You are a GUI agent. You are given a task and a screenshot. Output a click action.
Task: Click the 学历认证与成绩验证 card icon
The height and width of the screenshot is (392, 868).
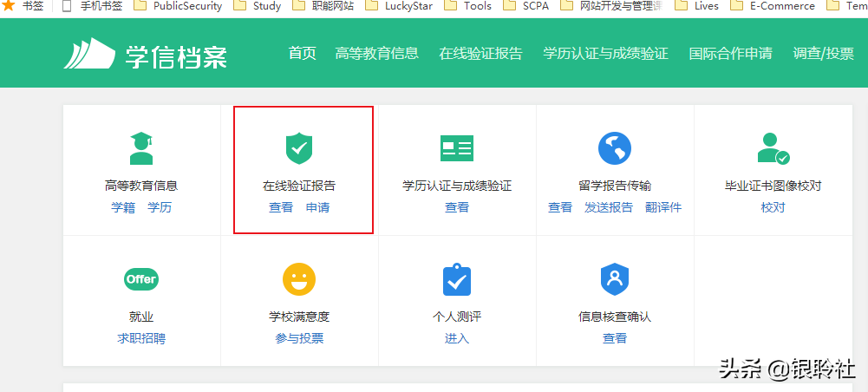[x=457, y=148]
